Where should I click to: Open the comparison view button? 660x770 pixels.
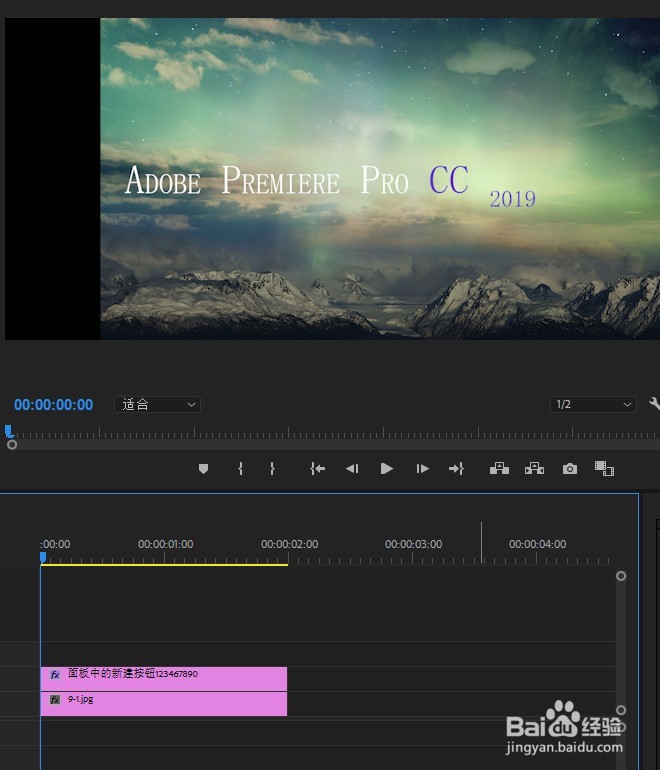[604, 468]
